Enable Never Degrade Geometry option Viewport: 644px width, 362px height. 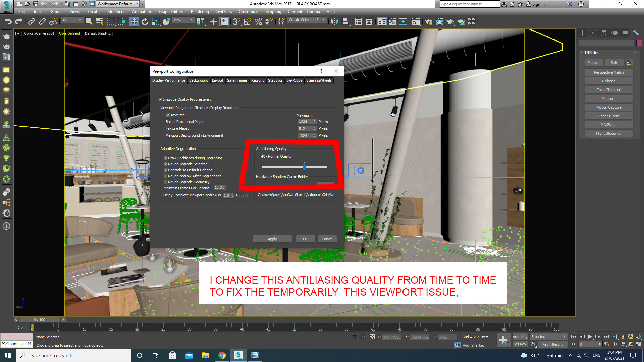coord(166,182)
